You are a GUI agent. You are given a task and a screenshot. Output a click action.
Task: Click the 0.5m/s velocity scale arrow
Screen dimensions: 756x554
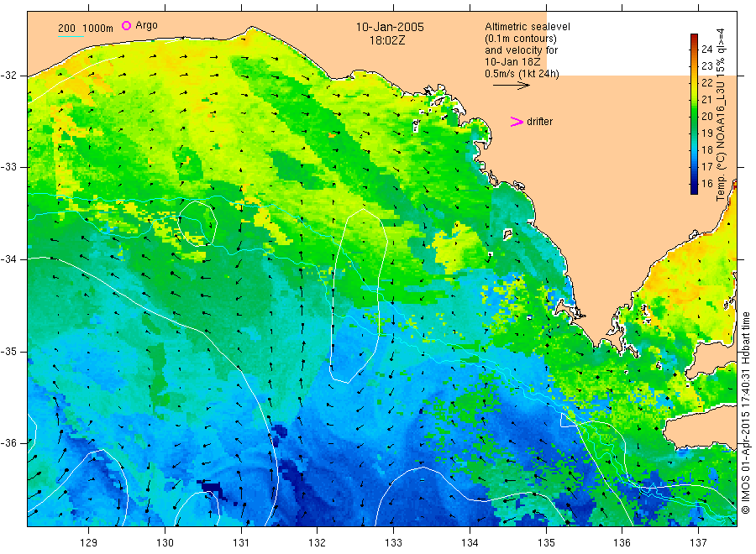[x=511, y=86]
